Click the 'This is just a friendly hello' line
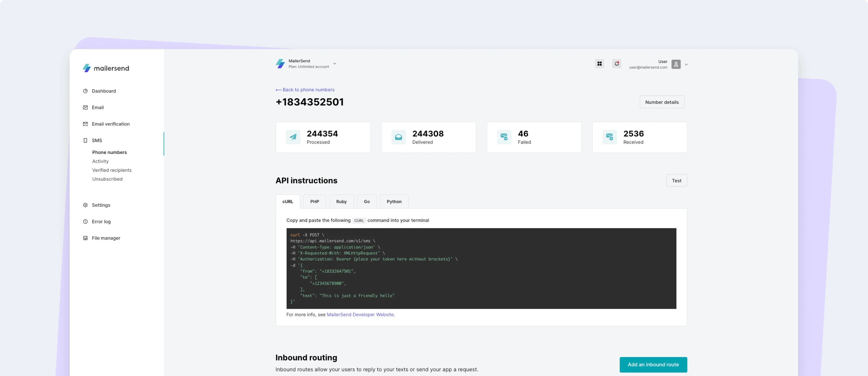 pyautogui.click(x=347, y=296)
